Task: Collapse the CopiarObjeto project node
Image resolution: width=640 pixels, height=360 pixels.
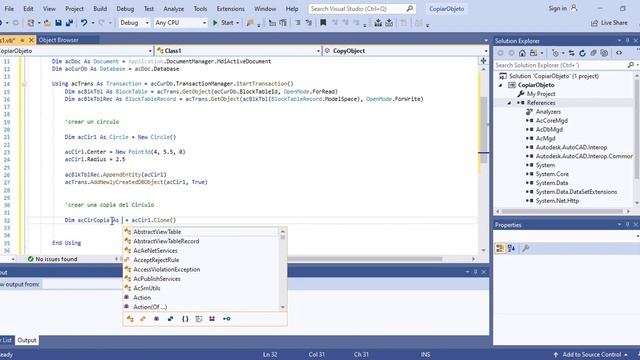Action: pos(501,85)
